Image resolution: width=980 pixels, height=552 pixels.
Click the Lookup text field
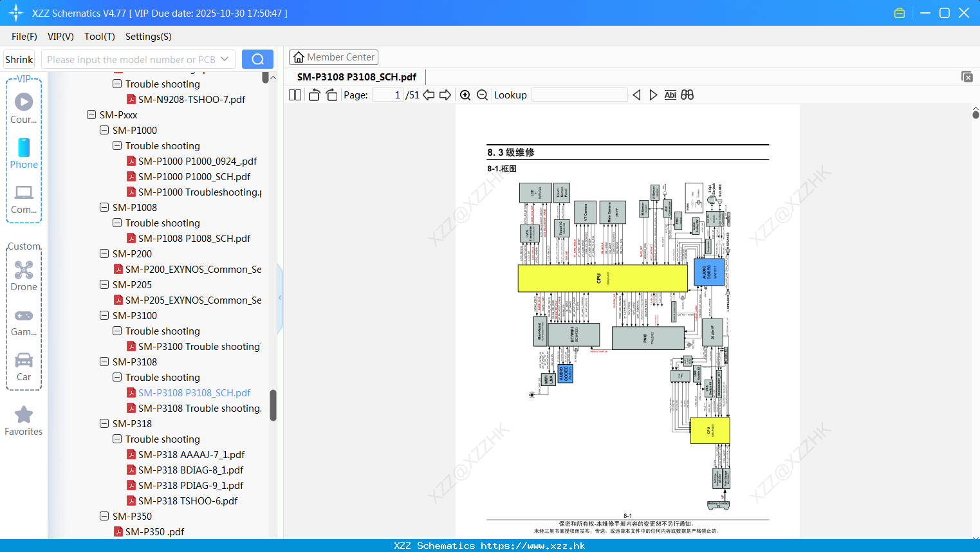click(580, 95)
